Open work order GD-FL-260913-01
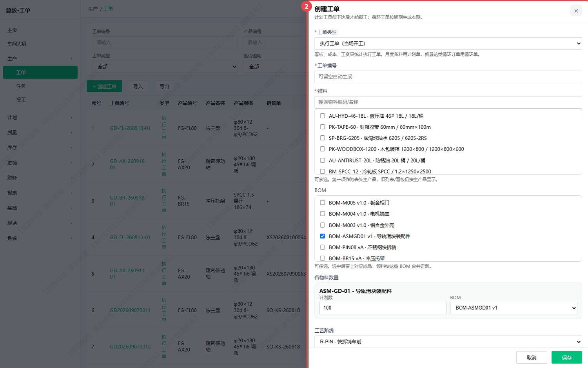The image size is (588, 368). 130,237
